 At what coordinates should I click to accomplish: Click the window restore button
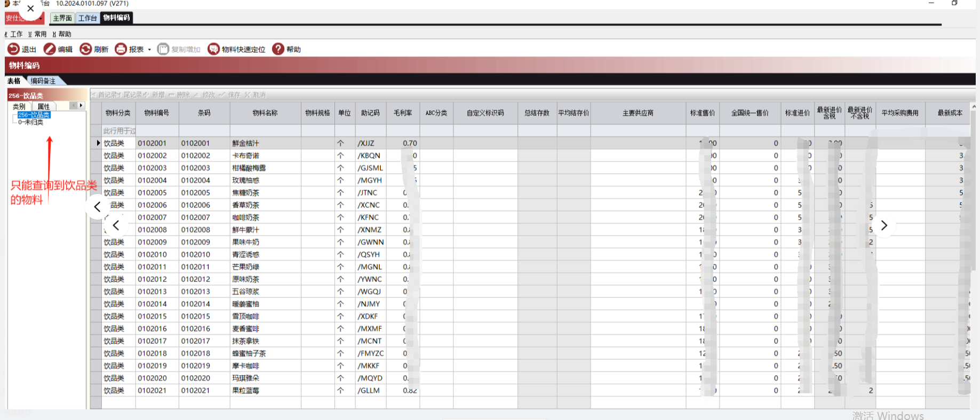point(954,3)
